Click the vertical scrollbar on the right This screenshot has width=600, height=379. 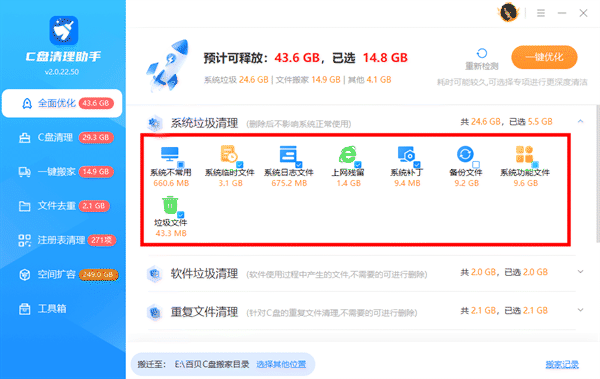point(598,174)
